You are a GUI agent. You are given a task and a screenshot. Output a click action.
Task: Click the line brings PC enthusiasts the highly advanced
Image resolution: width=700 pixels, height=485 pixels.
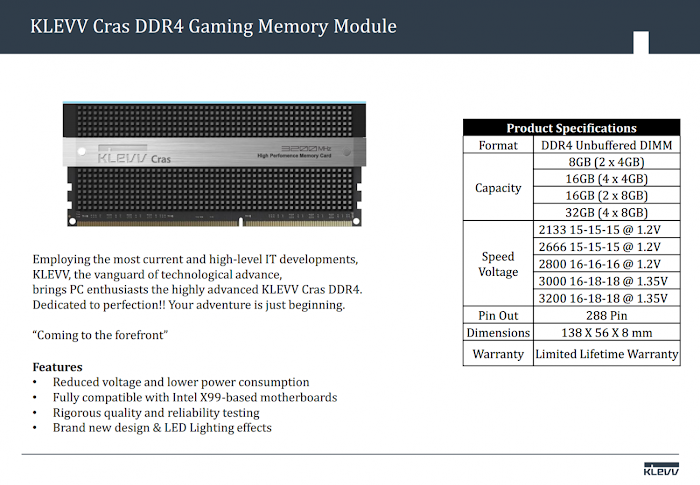(197, 290)
